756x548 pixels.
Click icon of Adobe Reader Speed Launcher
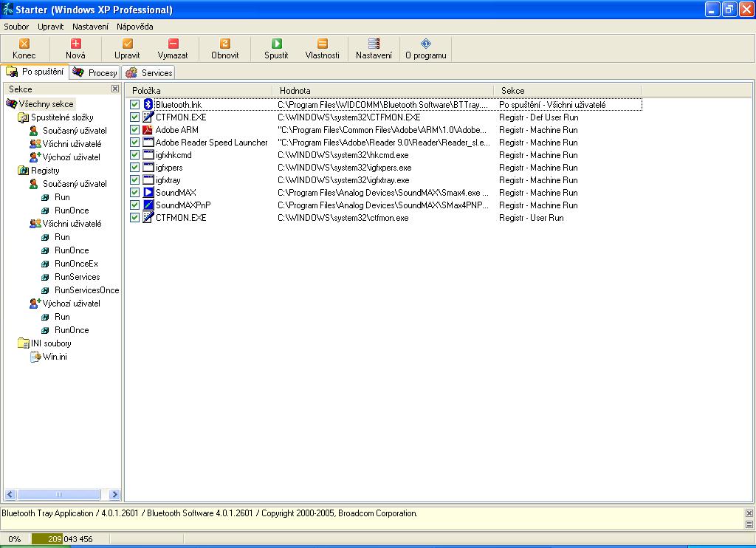[148, 143]
